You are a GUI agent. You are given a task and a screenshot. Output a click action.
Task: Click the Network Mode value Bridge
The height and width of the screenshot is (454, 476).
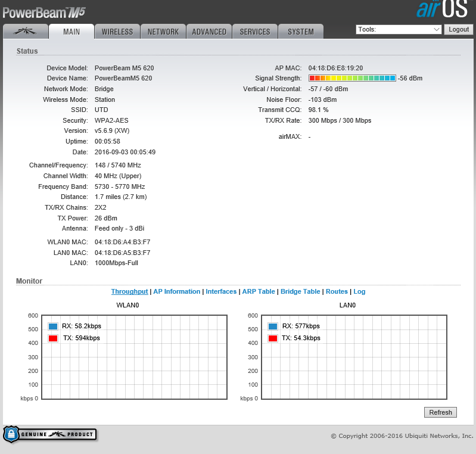tap(104, 89)
